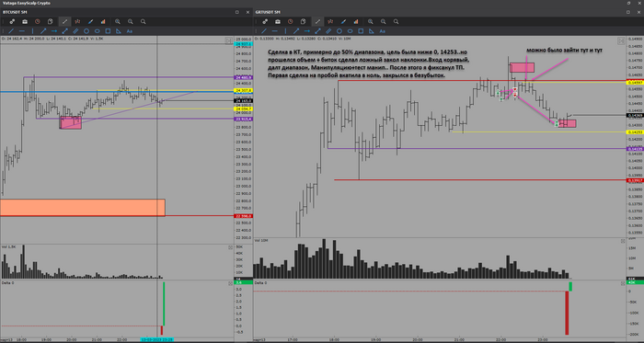Select double-ended arrow tool in GRTUSDT drawing bar
The width and height of the screenshot is (644, 343).
(x=318, y=30)
